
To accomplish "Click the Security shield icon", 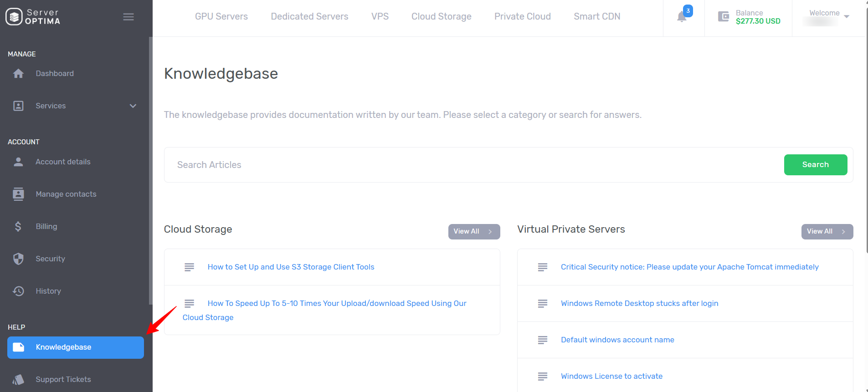I will 18,259.
